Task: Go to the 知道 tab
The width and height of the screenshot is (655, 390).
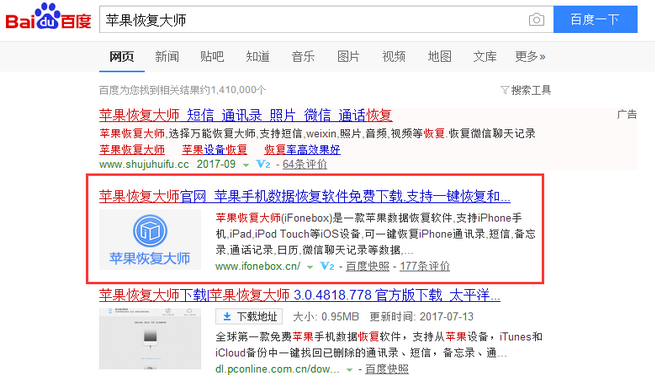Action: click(258, 56)
